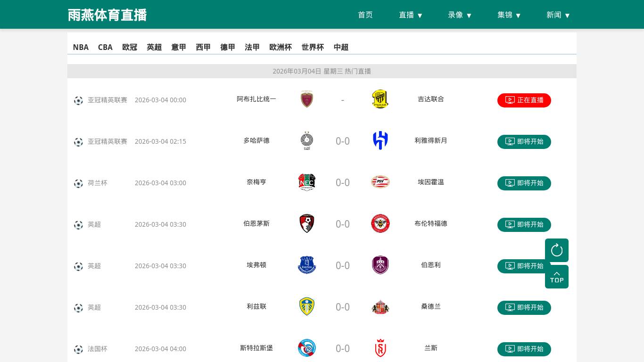Click the Al-Hilal blue team logo
The width and height of the screenshot is (644, 362).
(x=380, y=140)
